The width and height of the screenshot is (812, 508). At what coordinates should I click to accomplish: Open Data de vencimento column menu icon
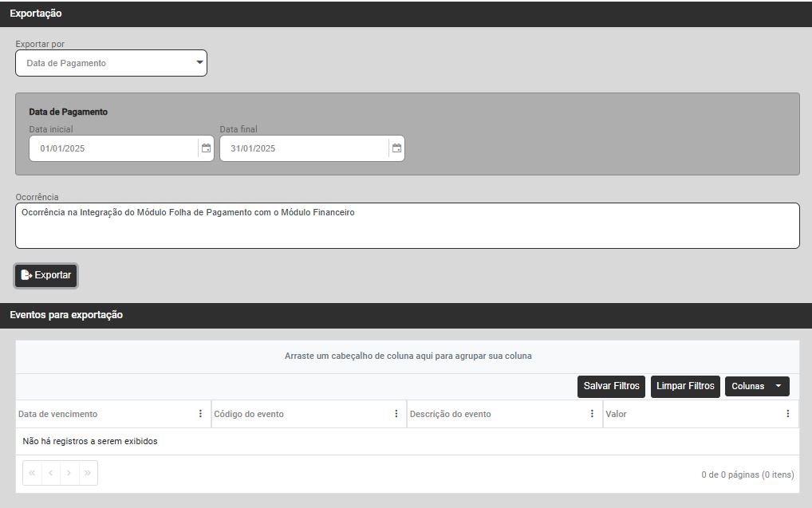point(200,414)
